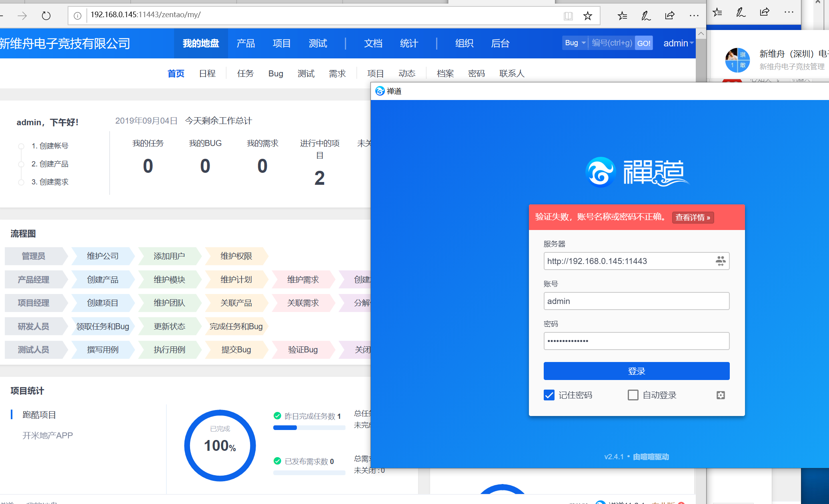Screen dimensions: 829x504
Task: Open the 档案 sub-tab
Action: point(445,74)
